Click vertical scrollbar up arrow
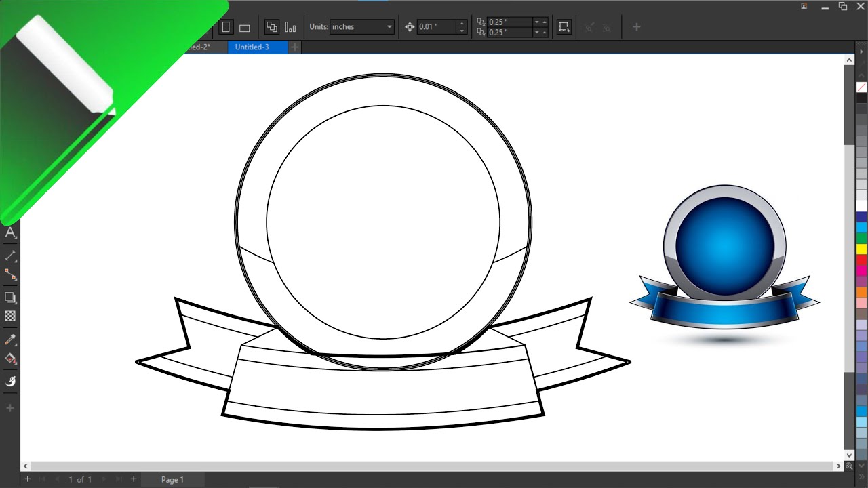The height and width of the screenshot is (488, 868). 849,60
